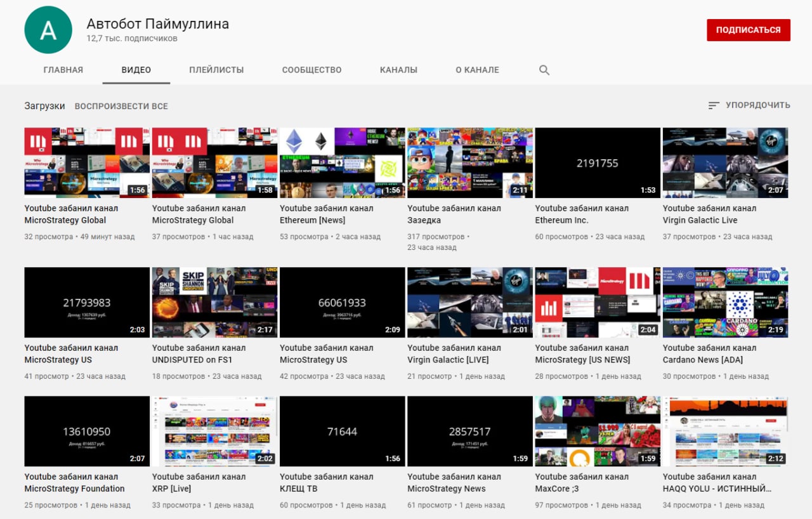Click the Загрузки section heading
The width and height of the screenshot is (812, 519).
(x=44, y=106)
